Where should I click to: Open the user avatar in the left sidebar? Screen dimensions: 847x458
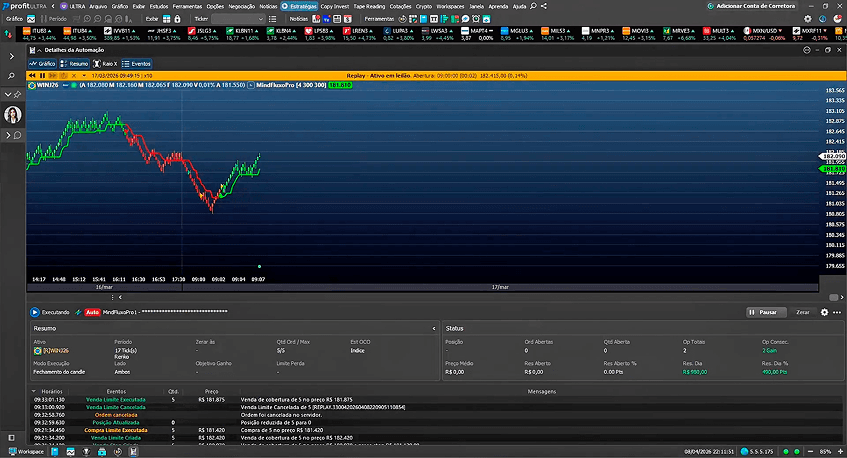point(12,114)
